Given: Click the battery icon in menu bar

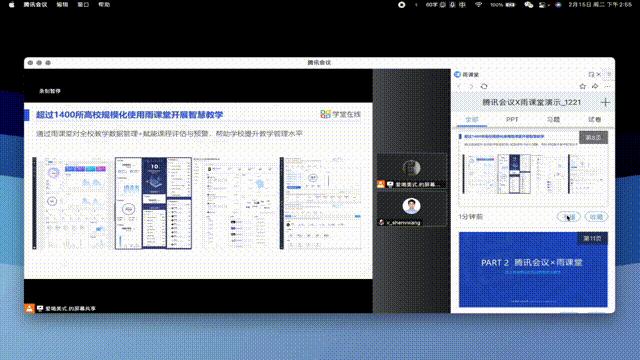Looking at the screenshot, I should [x=511, y=5].
